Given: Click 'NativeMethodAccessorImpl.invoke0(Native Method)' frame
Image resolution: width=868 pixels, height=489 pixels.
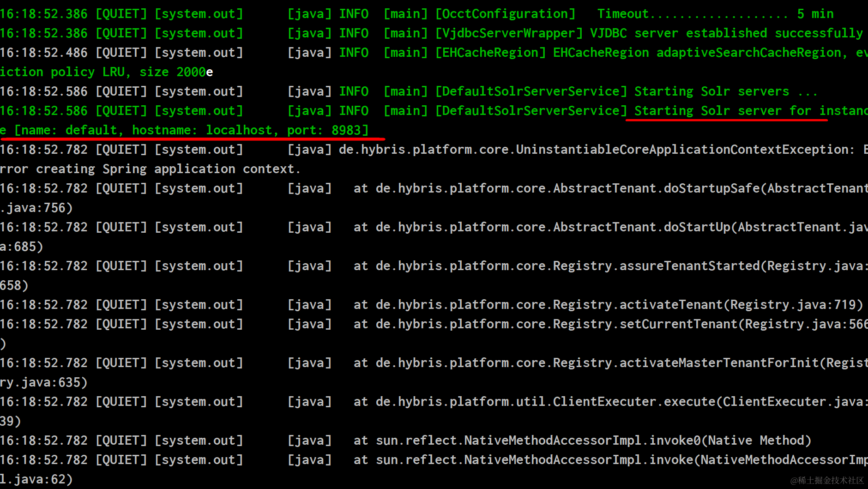Looking at the screenshot, I should coord(638,441).
